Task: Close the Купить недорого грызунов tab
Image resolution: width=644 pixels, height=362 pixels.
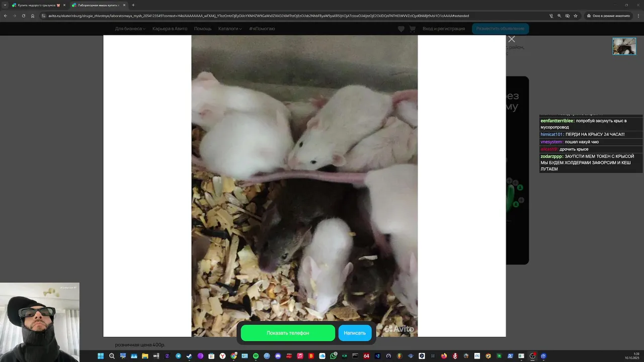Action: click(64, 5)
